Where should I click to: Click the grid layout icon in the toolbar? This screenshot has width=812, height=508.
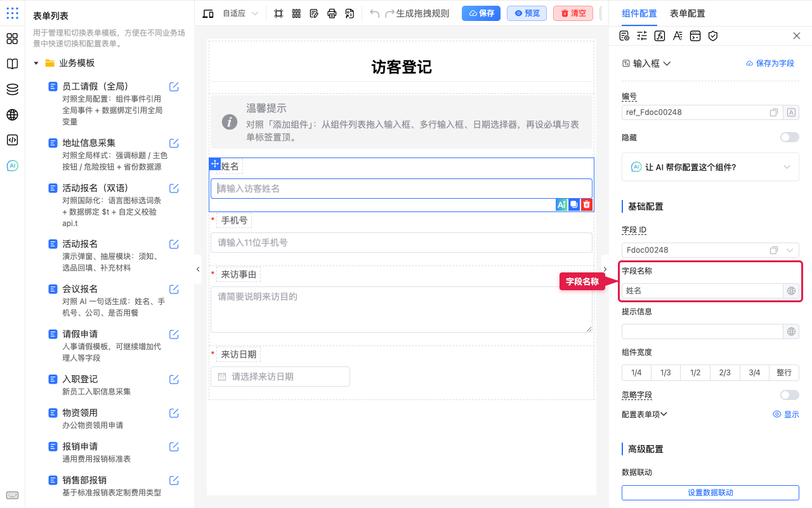tap(296, 13)
